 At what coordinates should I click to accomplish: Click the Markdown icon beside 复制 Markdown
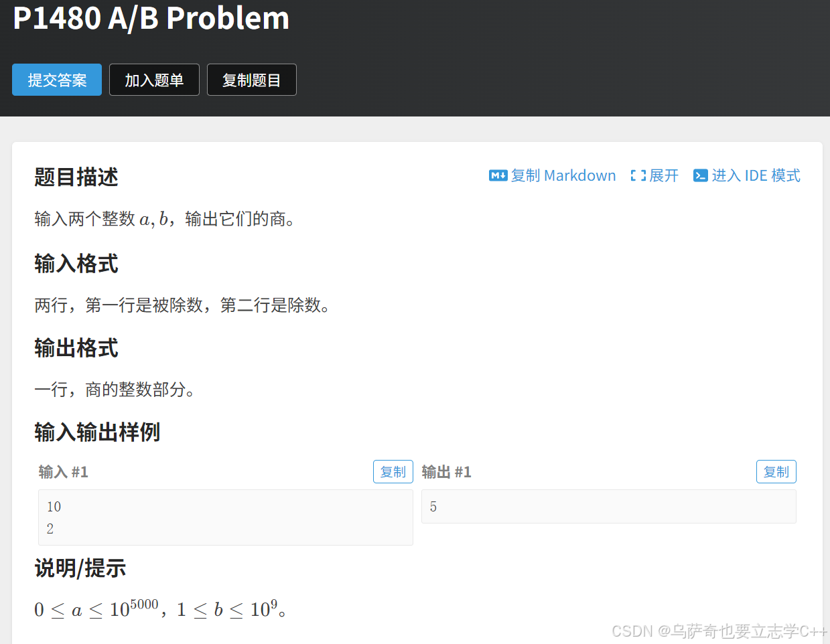(498, 176)
